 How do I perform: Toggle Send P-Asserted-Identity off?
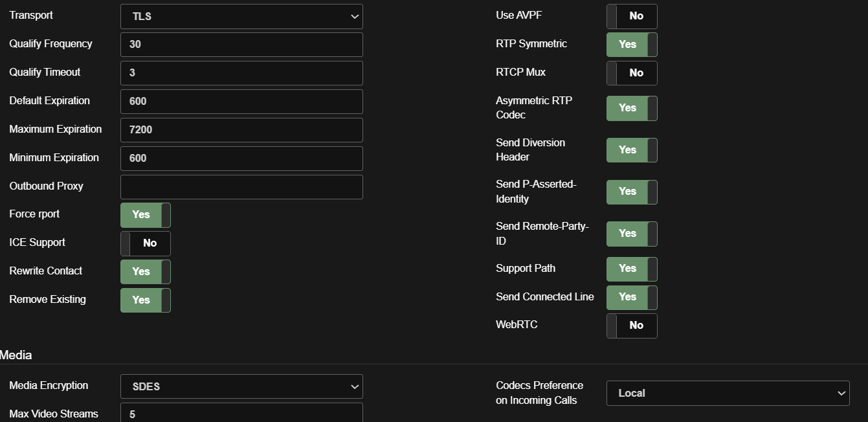631,192
